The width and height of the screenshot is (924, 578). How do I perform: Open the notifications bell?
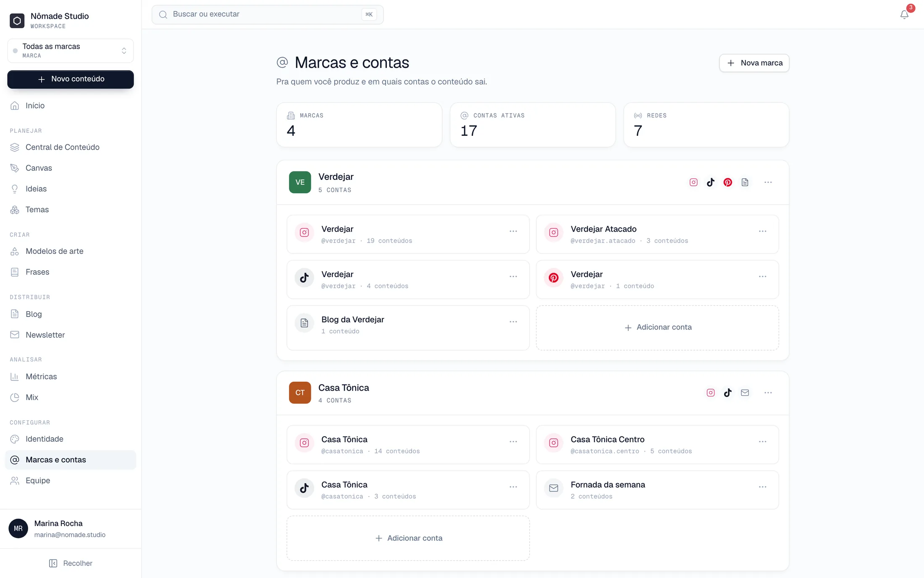click(x=904, y=15)
